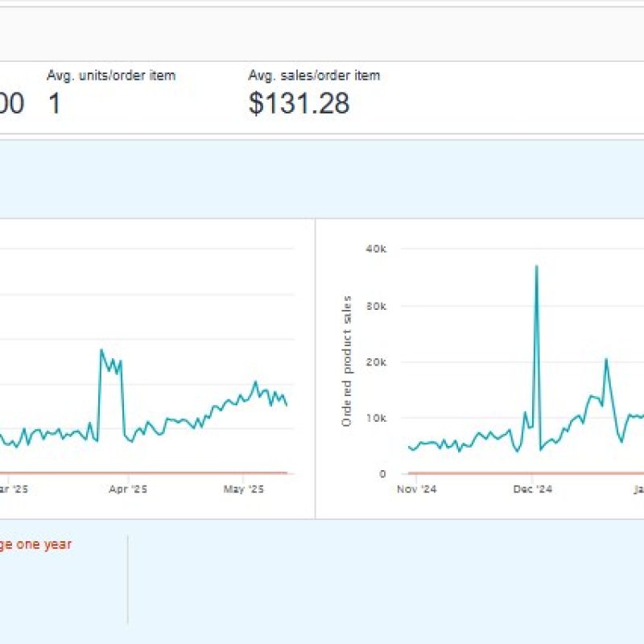This screenshot has height=644, width=644.
Task: Select the $131.28 average sales value
Action: [299, 104]
